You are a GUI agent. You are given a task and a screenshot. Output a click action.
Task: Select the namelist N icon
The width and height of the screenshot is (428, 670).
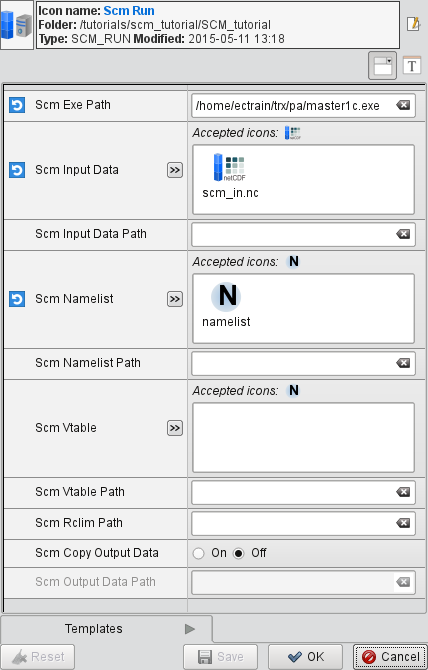pos(226,305)
